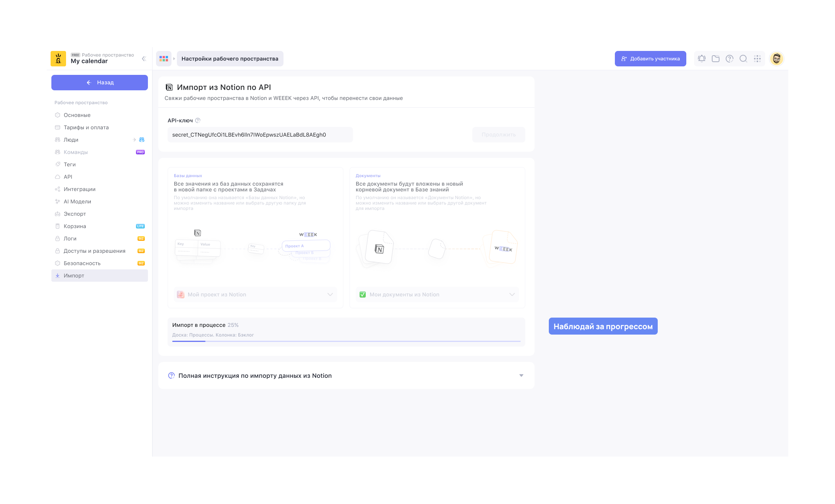835x504 pixels.
Task: Open the folder icon in top bar
Action: 716,59
